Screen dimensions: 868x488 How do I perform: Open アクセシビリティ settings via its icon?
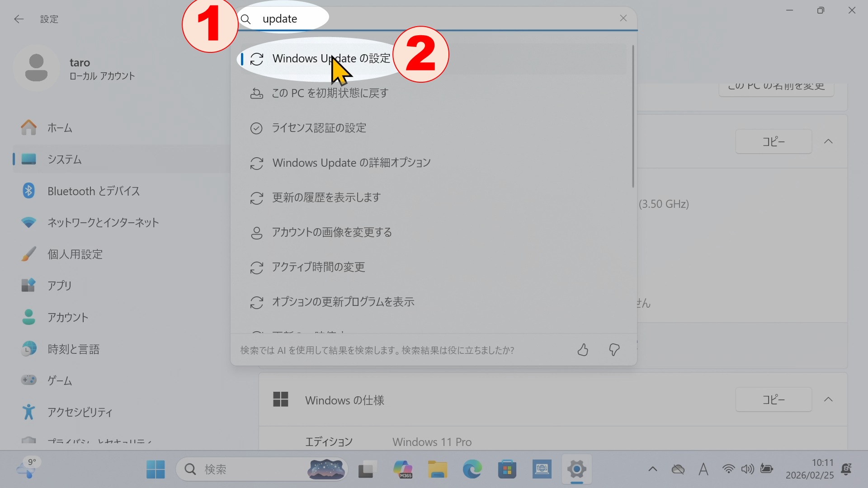28,412
